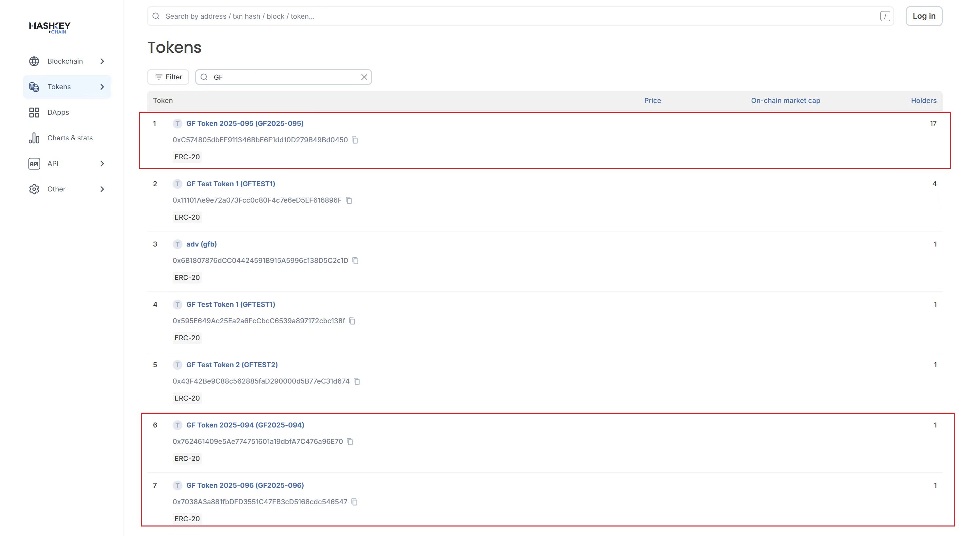Click the Tokens coins icon in sidebar
The image size is (980, 536).
34,87
